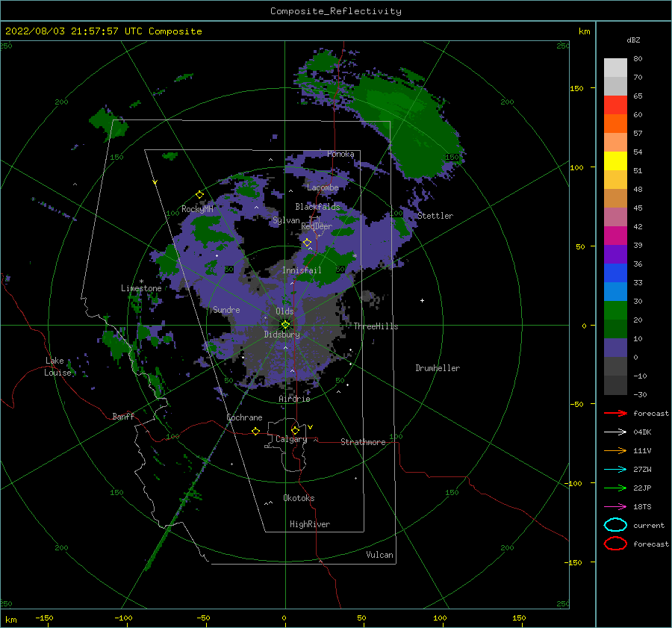This screenshot has width=672, height=628.
Task: Click the yellow diamond marker below Cochrane
Action: [x=256, y=431]
